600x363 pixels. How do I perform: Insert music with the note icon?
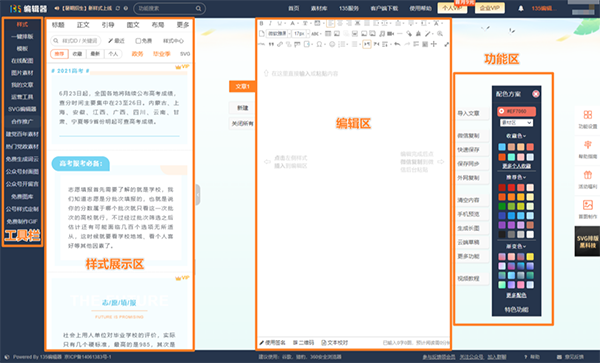[382, 34]
